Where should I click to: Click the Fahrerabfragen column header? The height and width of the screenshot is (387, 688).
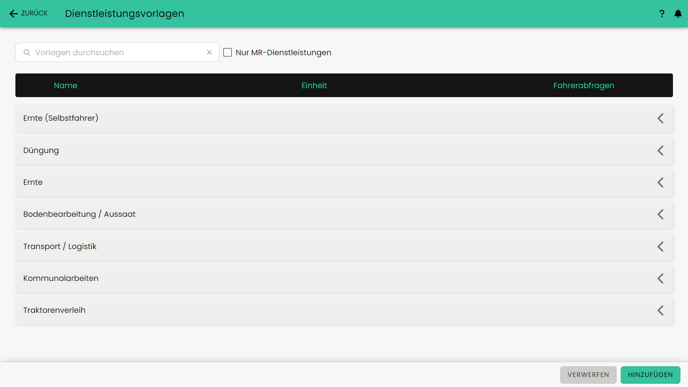584,86
